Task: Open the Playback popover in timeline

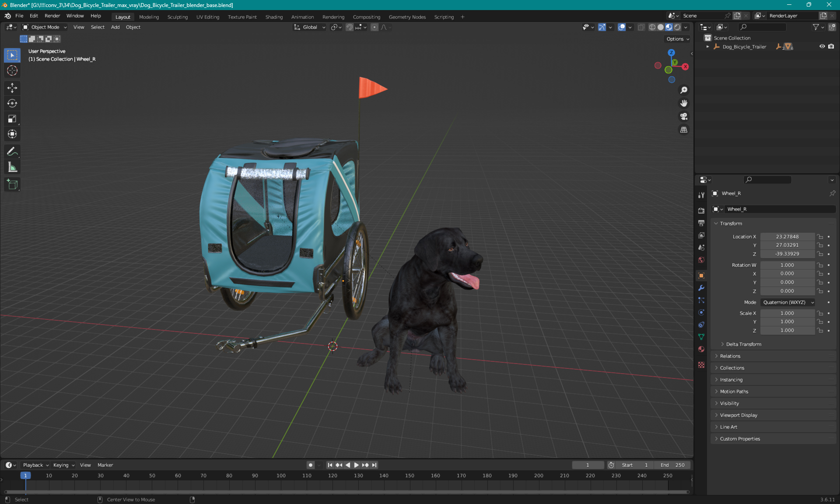Action: (35, 465)
